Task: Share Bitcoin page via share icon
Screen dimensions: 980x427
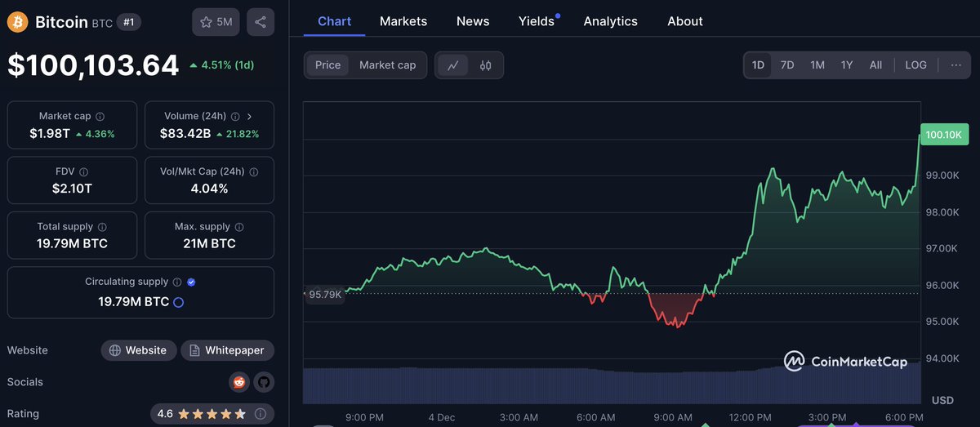Action: click(260, 22)
